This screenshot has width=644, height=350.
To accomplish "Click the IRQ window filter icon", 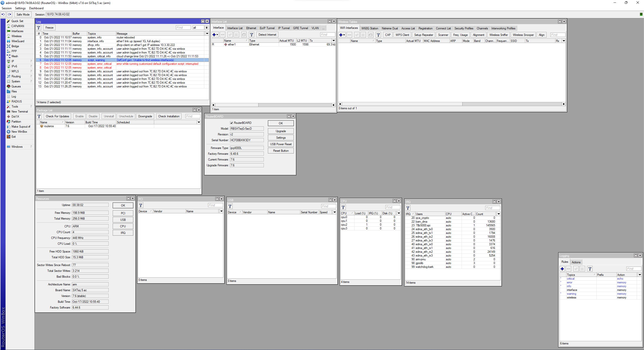I will point(408,208).
